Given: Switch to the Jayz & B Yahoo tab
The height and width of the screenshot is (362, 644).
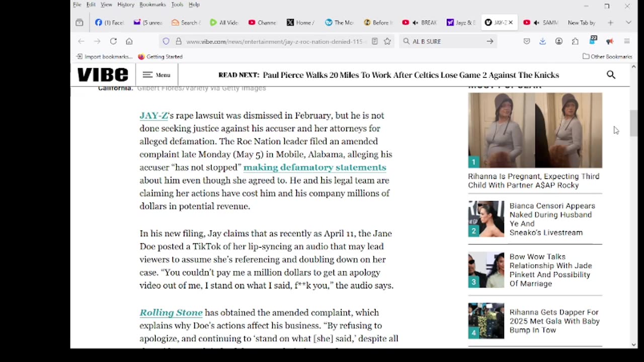Looking at the screenshot, I should point(461,23).
